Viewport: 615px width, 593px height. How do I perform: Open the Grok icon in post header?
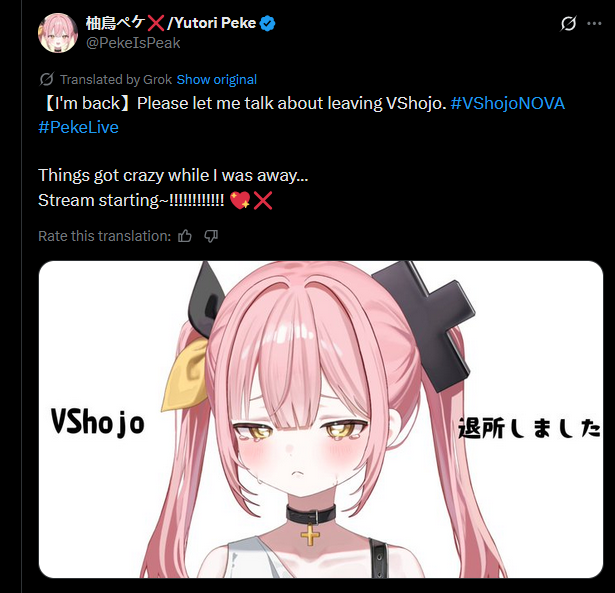click(568, 24)
